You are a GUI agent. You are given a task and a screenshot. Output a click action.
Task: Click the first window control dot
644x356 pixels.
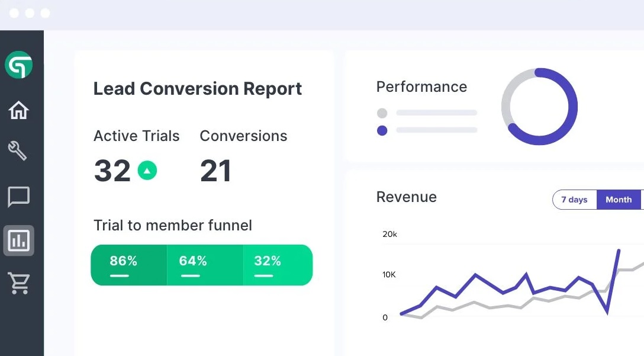pos(14,13)
